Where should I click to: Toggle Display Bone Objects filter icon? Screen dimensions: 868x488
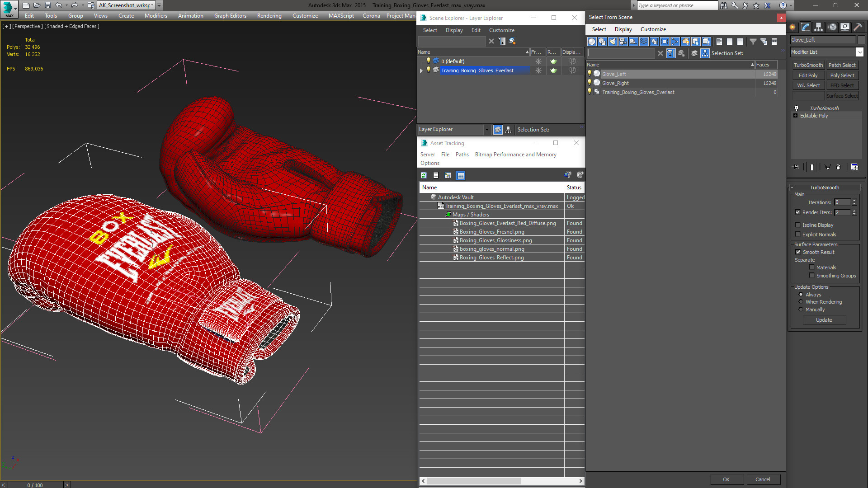[x=675, y=42]
